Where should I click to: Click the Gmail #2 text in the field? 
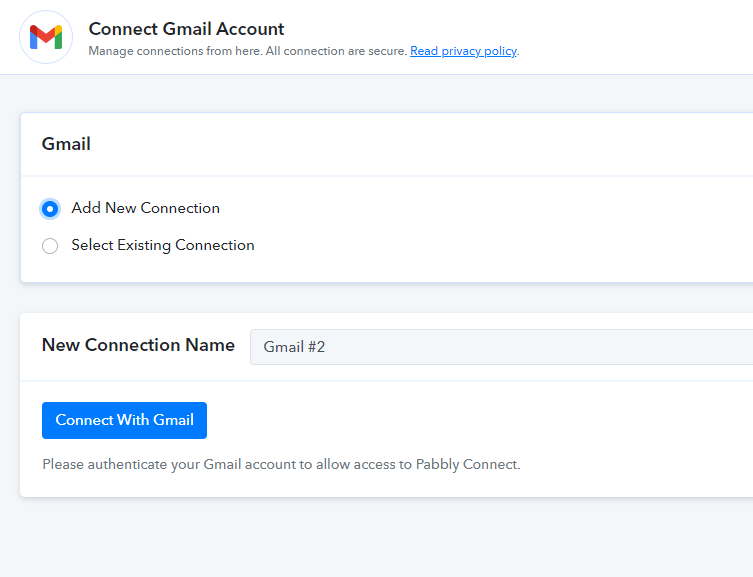click(x=294, y=347)
